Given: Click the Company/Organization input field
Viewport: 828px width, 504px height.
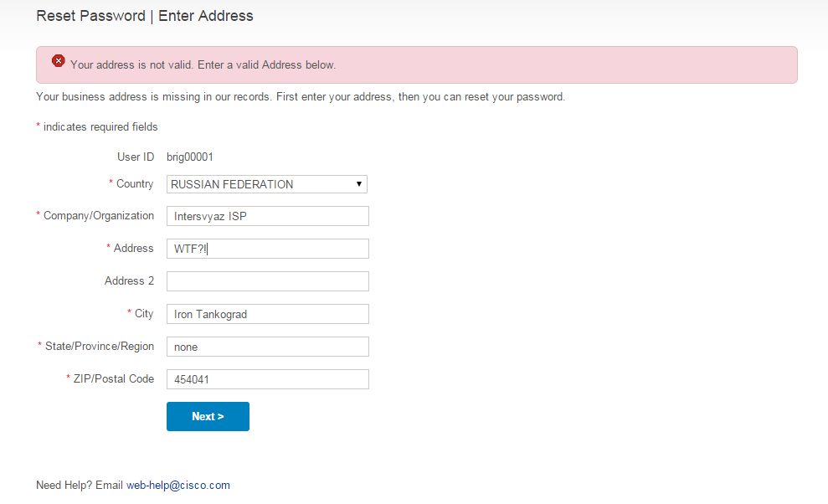Looking at the screenshot, I should [x=268, y=216].
